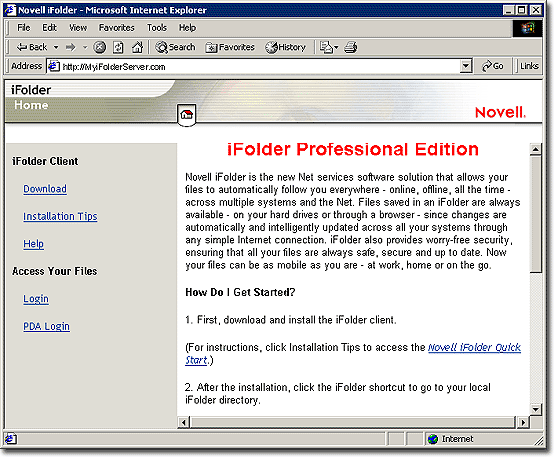The height and width of the screenshot is (459, 559).
Task: Open the Search toolbar button
Action: 175,47
